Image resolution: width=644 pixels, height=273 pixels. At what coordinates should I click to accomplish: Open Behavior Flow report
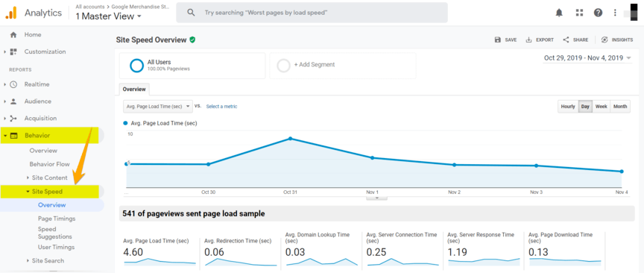(x=50, y=164)
